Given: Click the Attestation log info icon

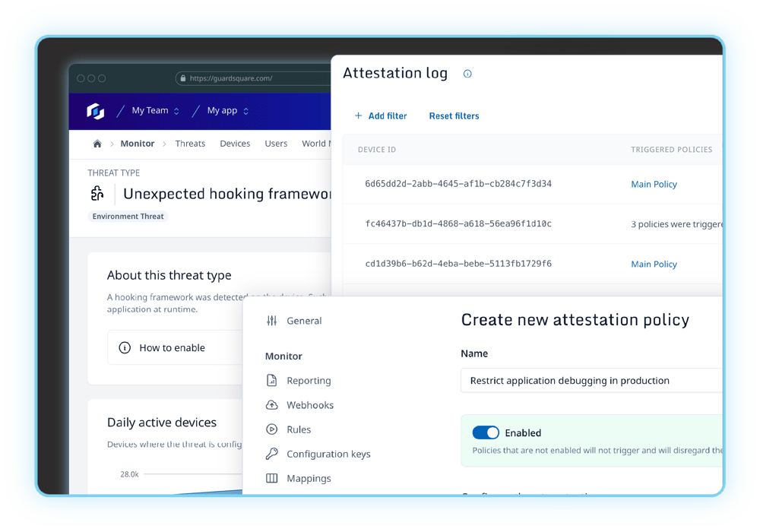Looking at the screenshot, I should [x=467, y=74].
